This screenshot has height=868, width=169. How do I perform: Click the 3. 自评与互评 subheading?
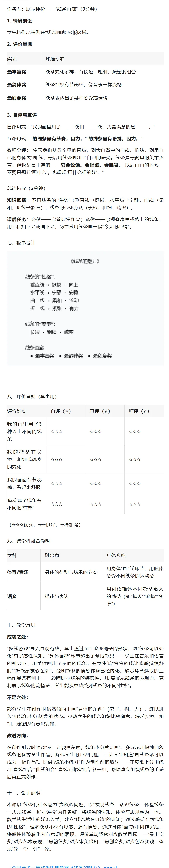[x=22, y=115]
